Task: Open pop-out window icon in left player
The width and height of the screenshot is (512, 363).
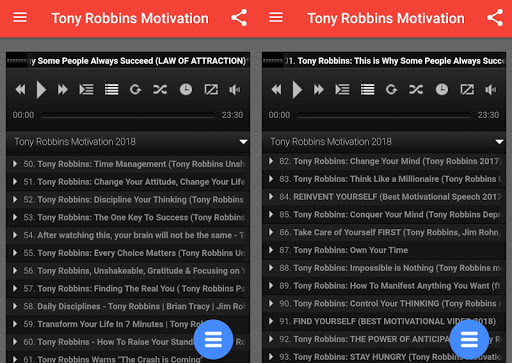Action: click(211, 89)
